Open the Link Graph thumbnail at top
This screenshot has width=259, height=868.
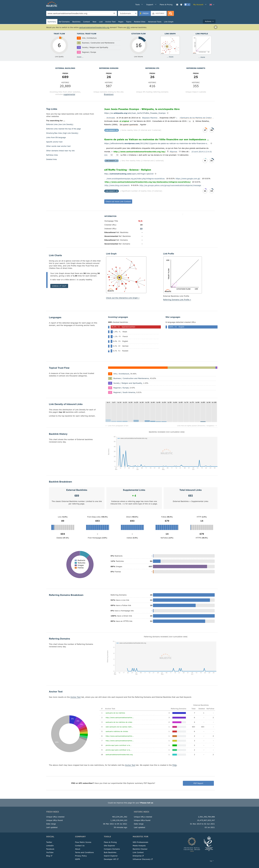click(x=170, y=45)
